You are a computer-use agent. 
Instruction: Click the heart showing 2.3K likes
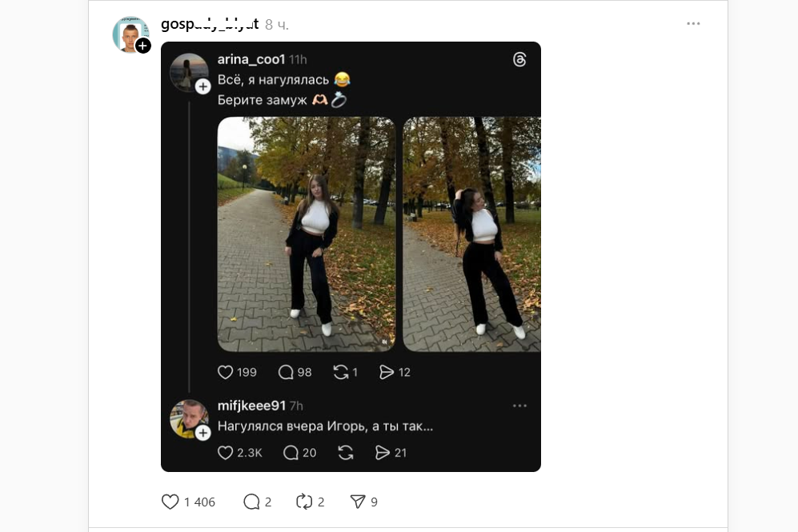point(226,453)
